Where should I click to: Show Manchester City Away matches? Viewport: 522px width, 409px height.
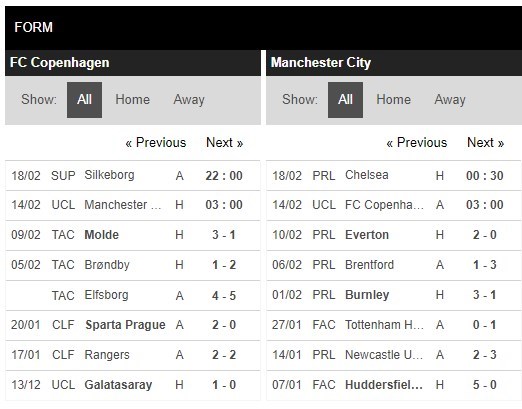click(x=450, y=100)
